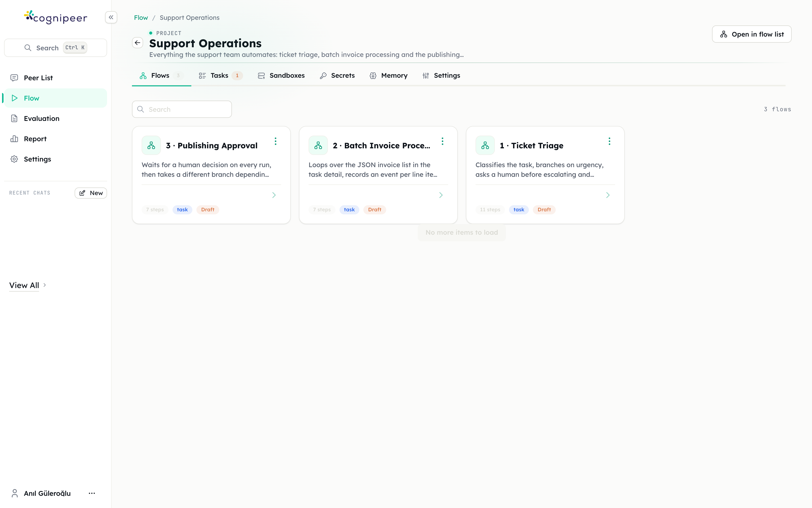
Task: Open Report in sidebar
Action: coord(55,139)
